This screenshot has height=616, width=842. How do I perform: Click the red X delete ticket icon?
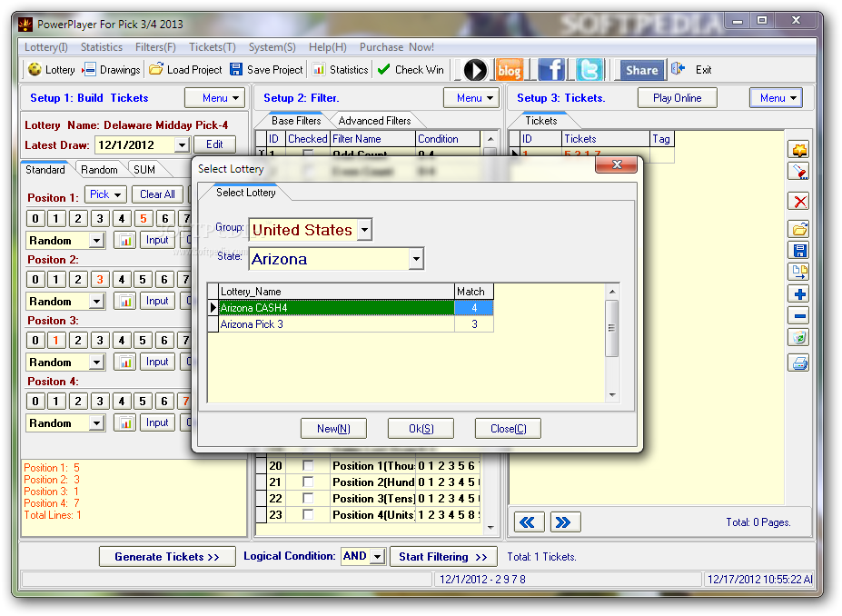799,202
